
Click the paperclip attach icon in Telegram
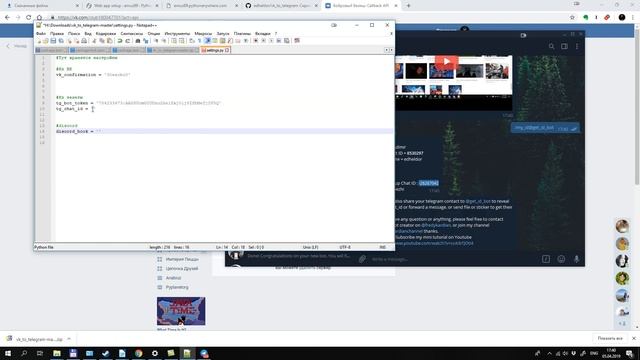point(362,259)
